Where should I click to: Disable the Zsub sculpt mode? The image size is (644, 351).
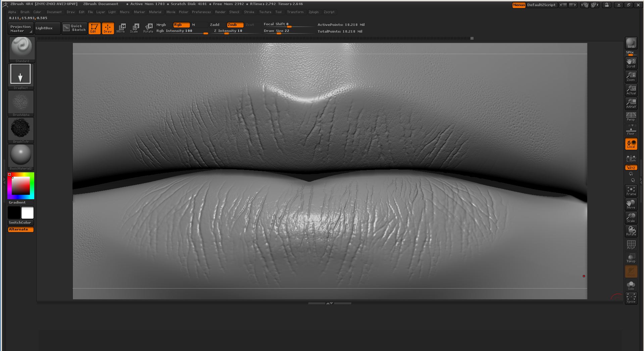[x=235, y=25]
